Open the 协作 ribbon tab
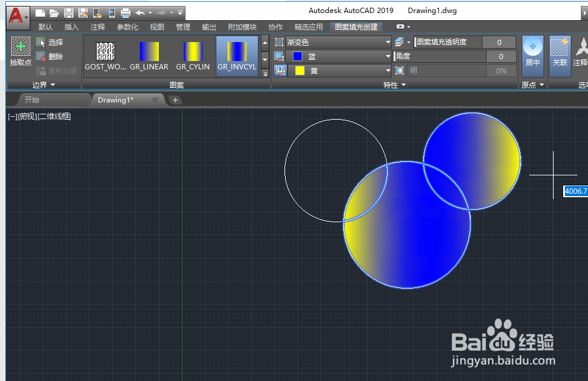 click(x=276, y=27)
